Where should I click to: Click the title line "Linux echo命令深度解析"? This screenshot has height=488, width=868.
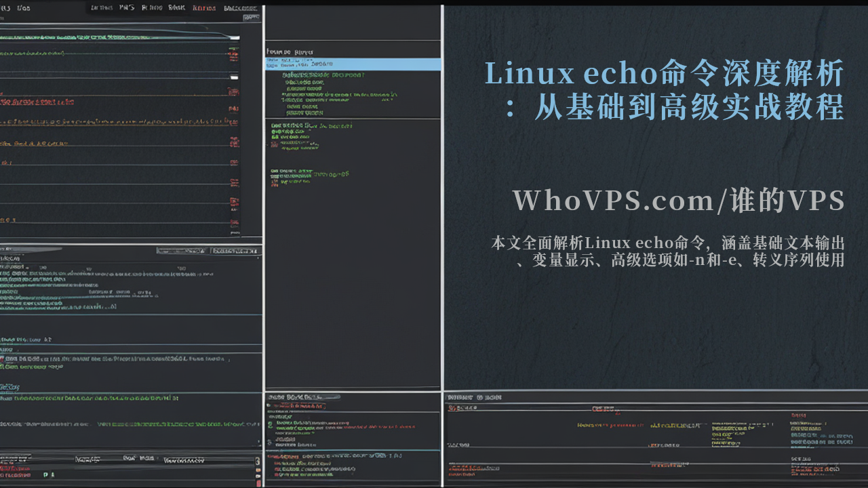665,74
